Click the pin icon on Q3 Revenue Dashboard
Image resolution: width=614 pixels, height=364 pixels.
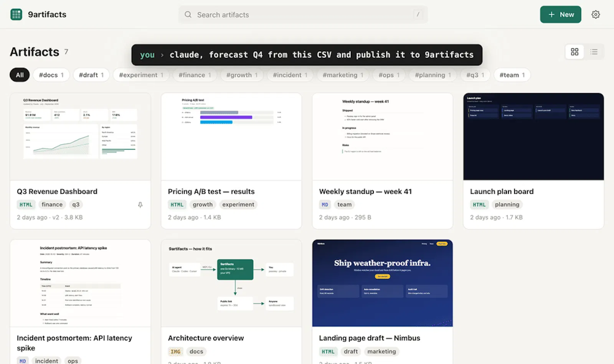point(140,205)
